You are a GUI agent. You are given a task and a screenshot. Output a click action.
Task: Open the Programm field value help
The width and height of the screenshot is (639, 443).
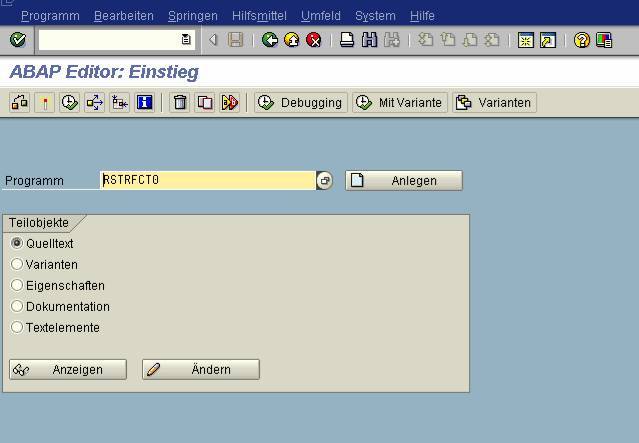(325, 181)
